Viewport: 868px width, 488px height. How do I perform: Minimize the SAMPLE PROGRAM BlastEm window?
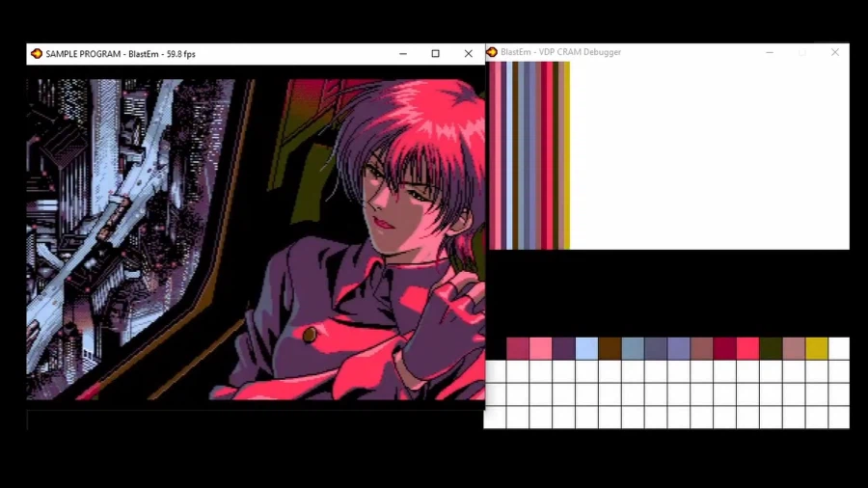click(403, 54)
